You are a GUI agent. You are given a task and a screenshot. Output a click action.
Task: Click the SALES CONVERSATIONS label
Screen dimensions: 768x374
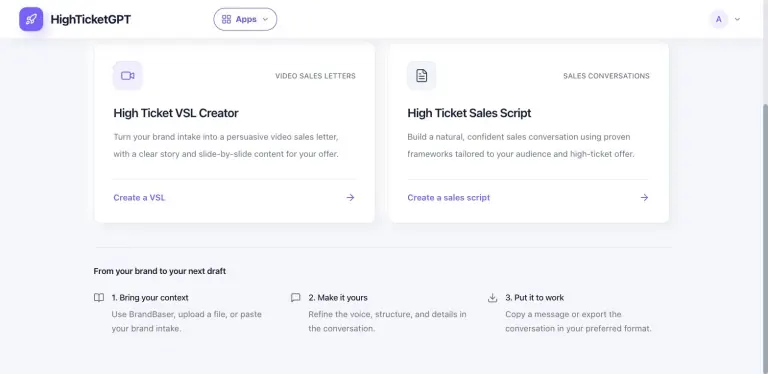606,76
